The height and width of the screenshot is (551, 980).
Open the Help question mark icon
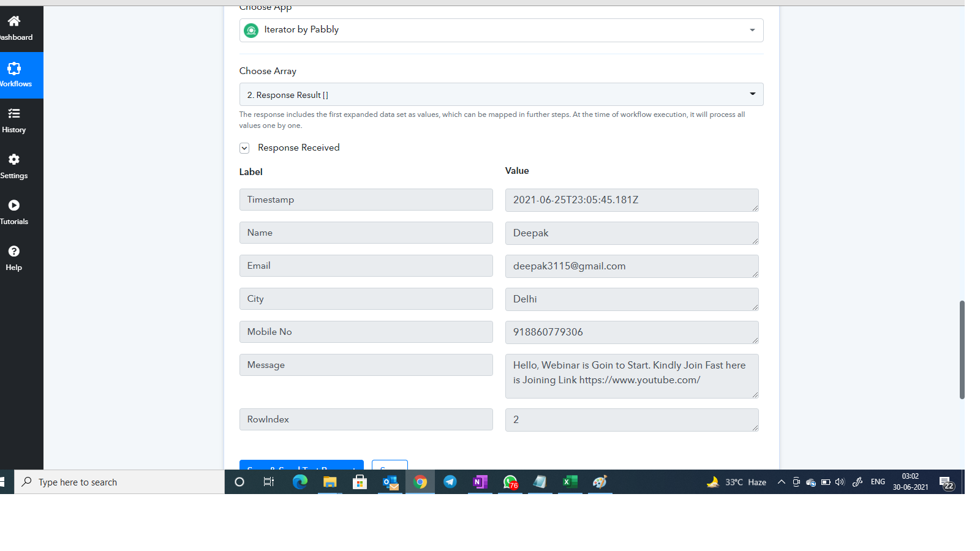[14, 251]
